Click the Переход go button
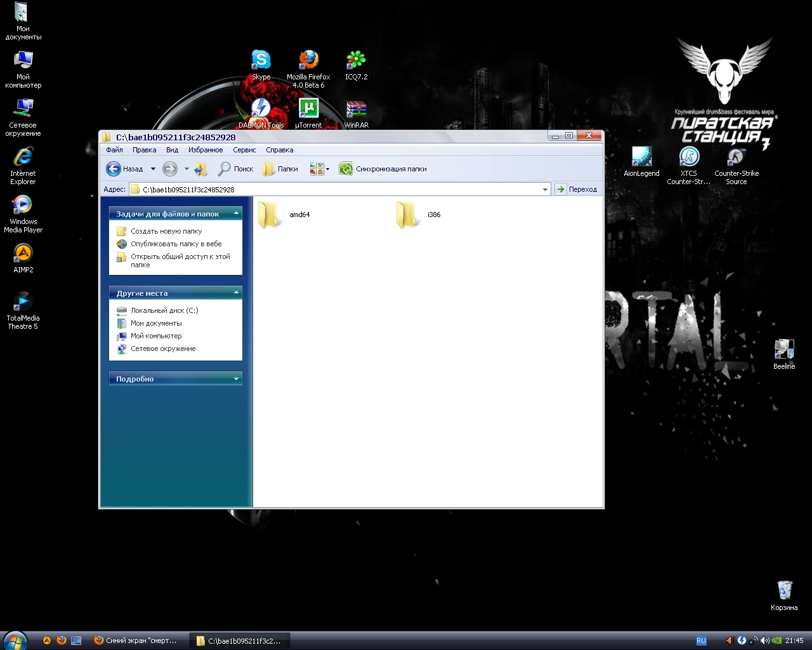This screenshot has width=812, height=650. [577, 189]
